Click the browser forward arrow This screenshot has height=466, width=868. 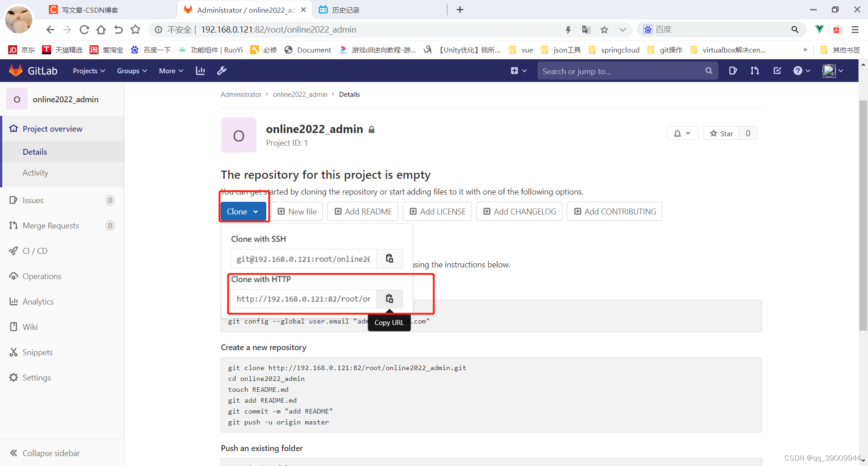pos(67,29)
